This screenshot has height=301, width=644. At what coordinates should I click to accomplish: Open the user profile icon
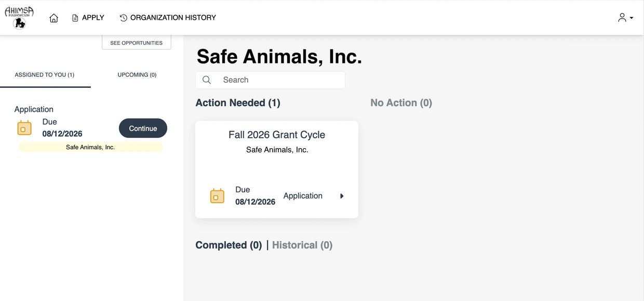point(622,18)
